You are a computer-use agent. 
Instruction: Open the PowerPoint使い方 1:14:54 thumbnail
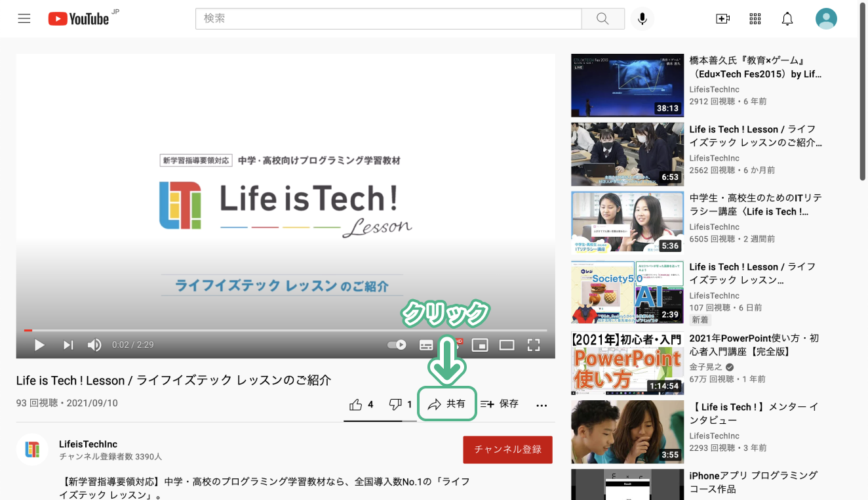click(x=627, y=364)
